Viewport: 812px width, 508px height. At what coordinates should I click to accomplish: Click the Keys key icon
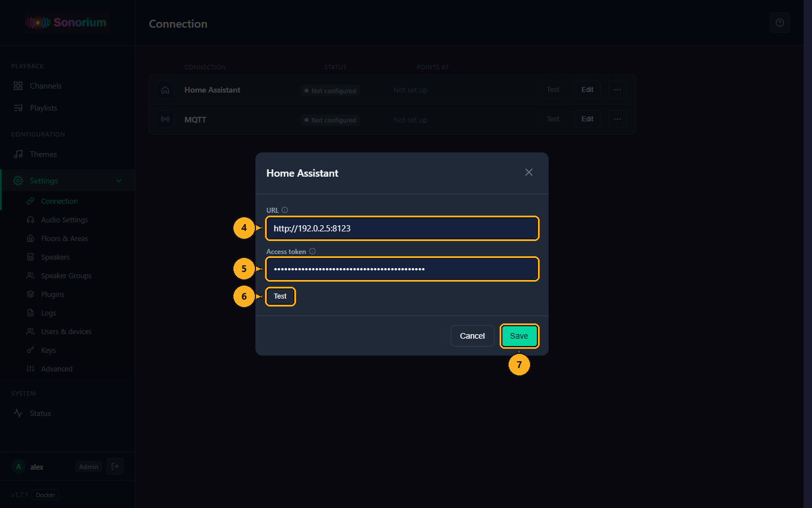[30, 350]
